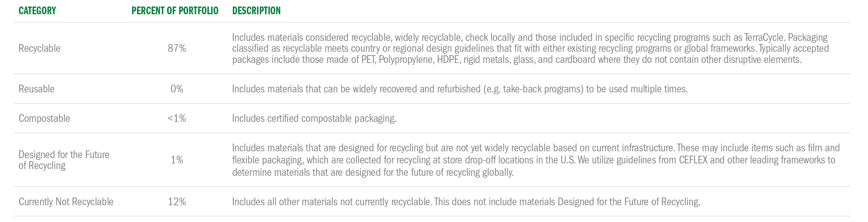Click the take-back programs description text
868x222 pixels.
tap(460, 89)
